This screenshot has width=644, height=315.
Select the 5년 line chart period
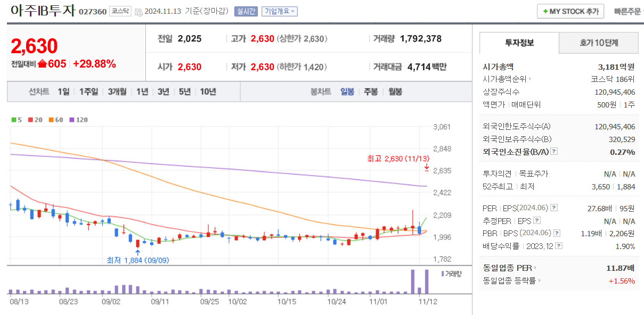click(x=185, y=92)
